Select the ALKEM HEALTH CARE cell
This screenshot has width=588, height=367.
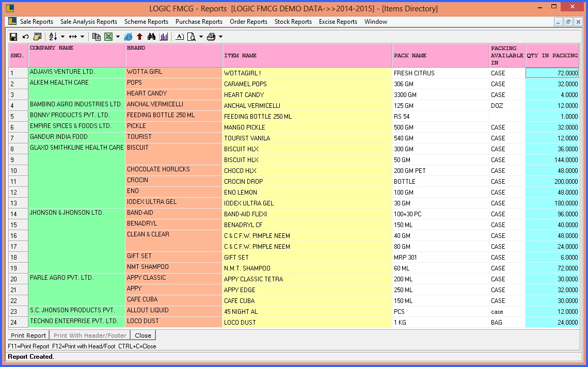pos(76,89)
